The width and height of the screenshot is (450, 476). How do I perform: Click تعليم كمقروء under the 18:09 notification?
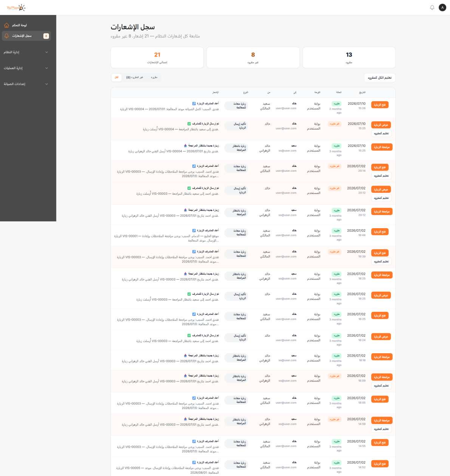click(381, 386)
